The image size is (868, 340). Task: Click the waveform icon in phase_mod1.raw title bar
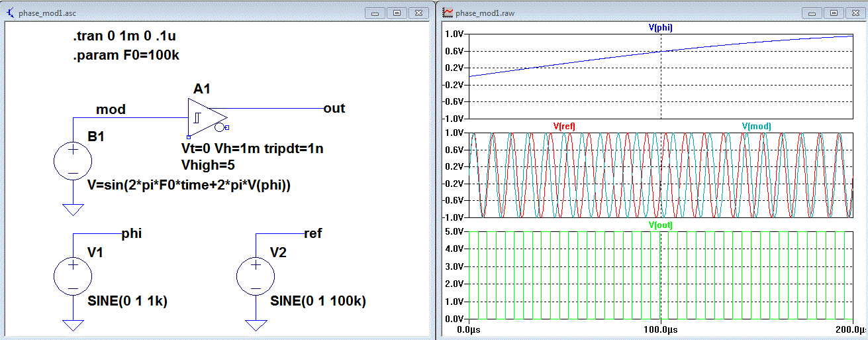pos(447,13)
